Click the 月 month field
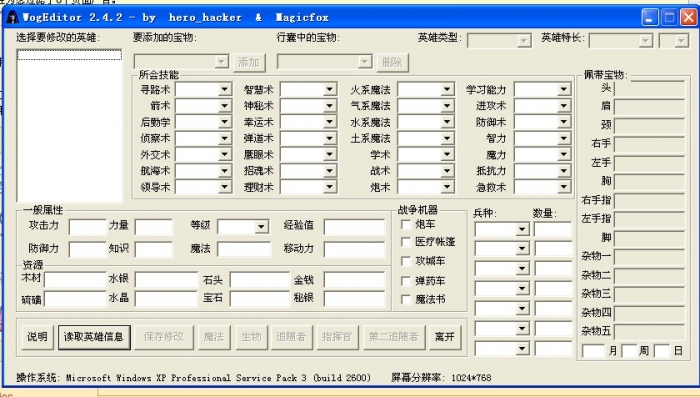Image resolution: width=700 pixels, height=397 pixels. tap(593, 351)
